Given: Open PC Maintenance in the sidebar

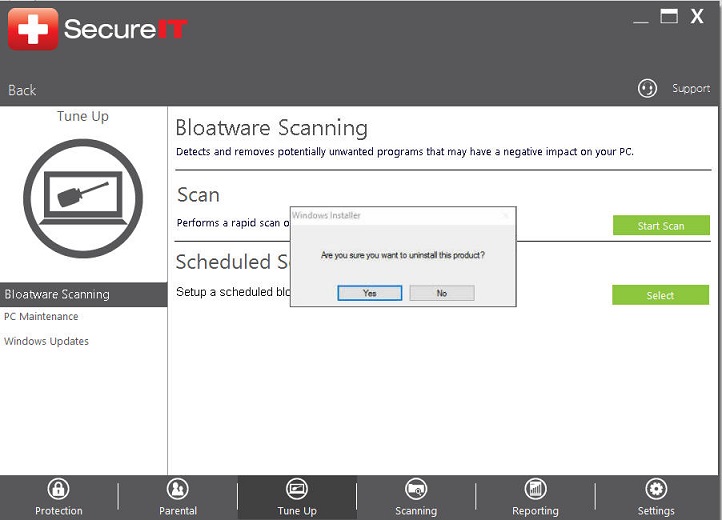Looking at the screenshot, I should pyautogui.click(x=41, y=316).
